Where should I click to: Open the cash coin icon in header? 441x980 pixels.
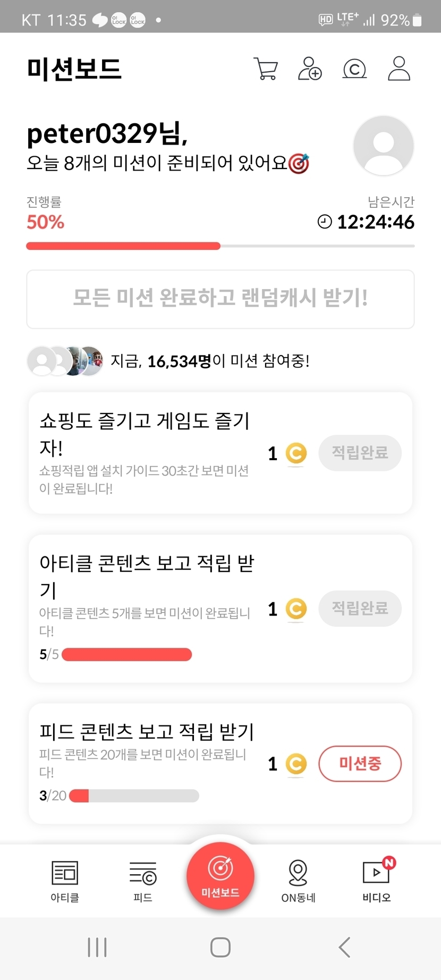(354, 69)
